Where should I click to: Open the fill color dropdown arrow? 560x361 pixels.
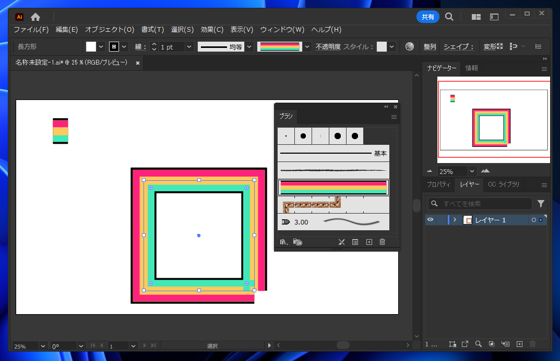coord(101,47)
